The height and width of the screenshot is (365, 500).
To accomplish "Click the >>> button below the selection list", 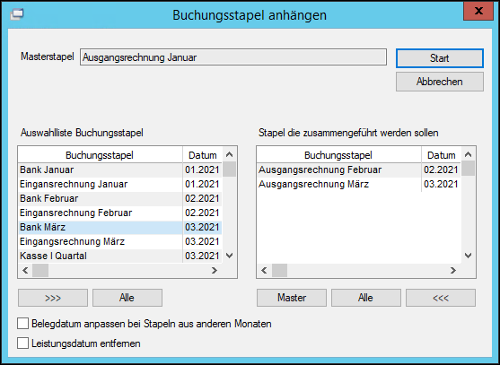I will [x=53, y=298].
